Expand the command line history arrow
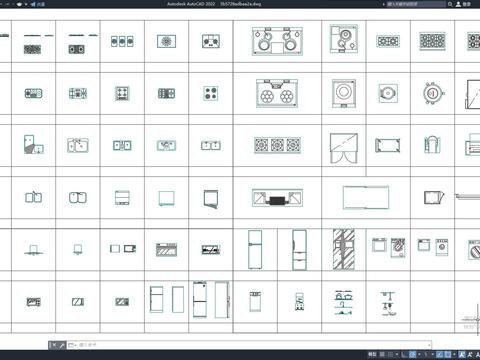Image resolution: width=480 pixels, height=360 pixels. [x=429, y=345]
